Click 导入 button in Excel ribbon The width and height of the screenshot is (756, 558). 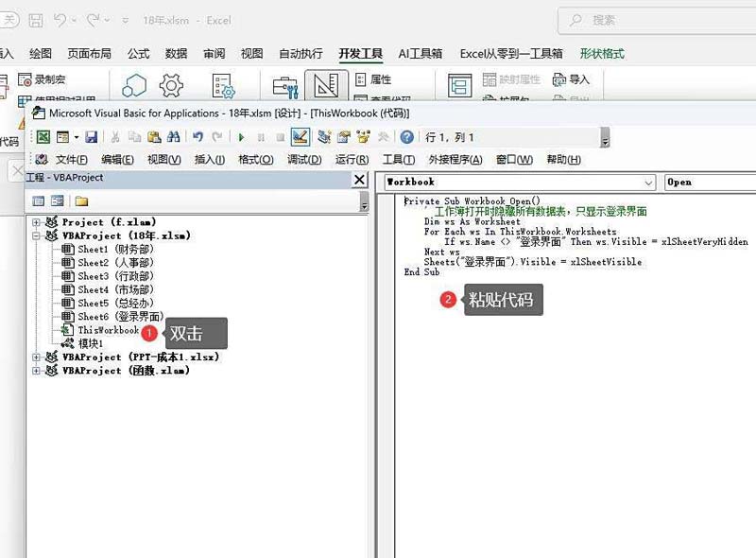point(572,79)
